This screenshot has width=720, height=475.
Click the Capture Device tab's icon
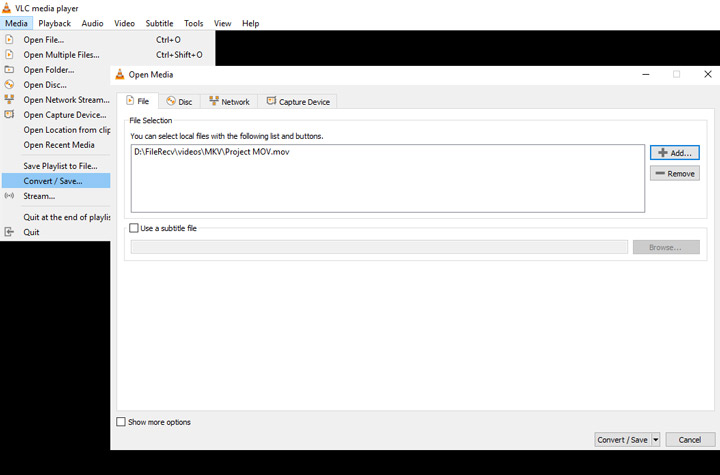click(x=271, y=101)
